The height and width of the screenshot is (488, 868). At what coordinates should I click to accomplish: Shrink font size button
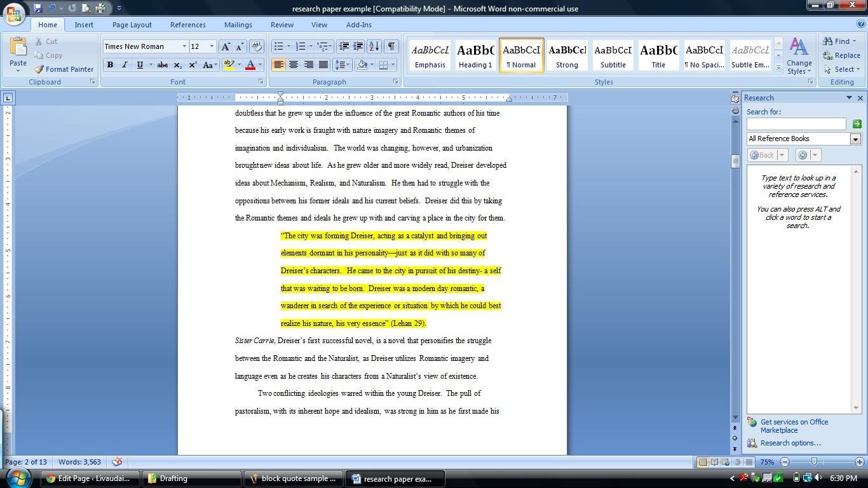point(240,46)
